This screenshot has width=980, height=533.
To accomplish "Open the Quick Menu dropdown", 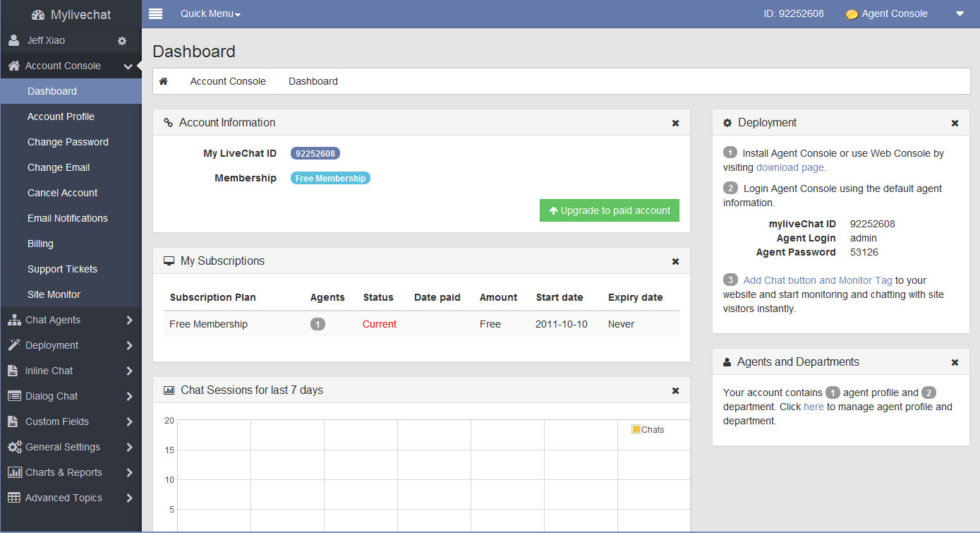I will (210, 13).
